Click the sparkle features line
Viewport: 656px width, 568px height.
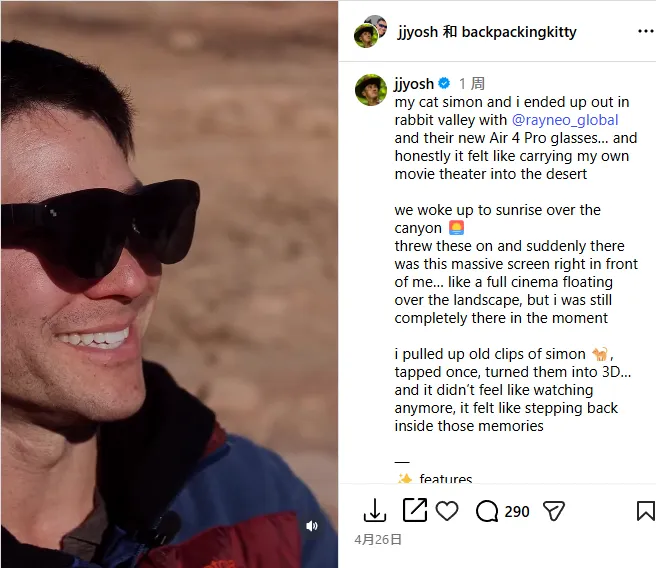point(433,478)
